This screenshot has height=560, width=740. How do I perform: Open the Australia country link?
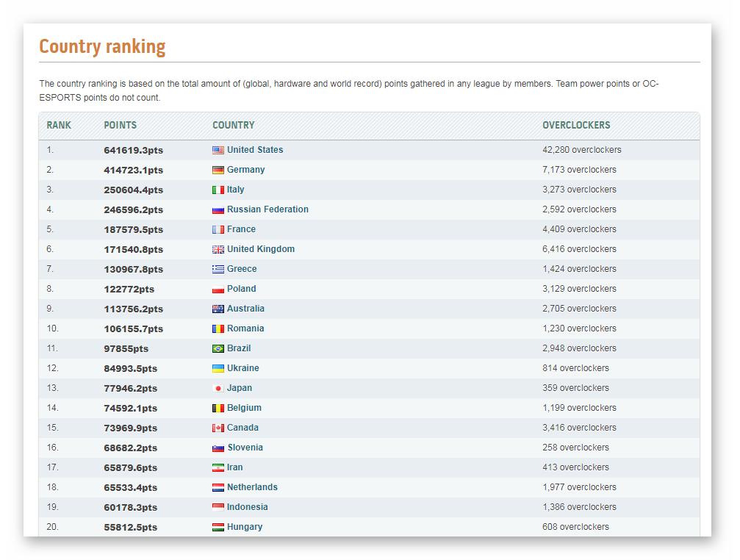[x=245, y=308]
